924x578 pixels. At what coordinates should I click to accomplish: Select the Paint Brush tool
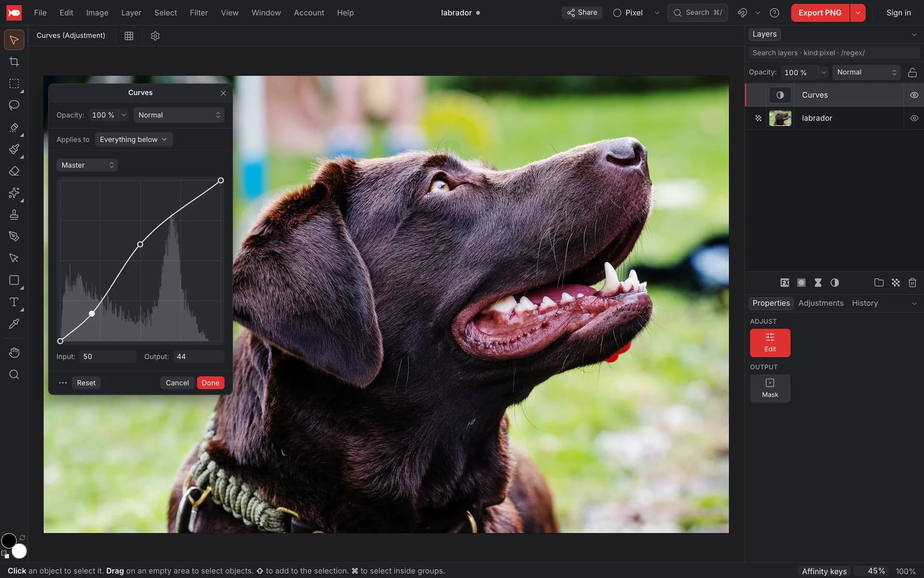14,149
